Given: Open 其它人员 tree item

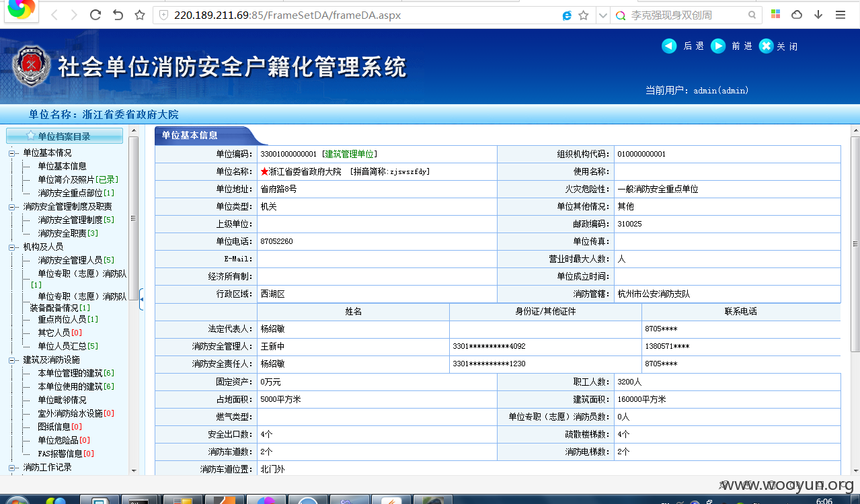Looking at the screenshot, I should (x=60, y=333).
